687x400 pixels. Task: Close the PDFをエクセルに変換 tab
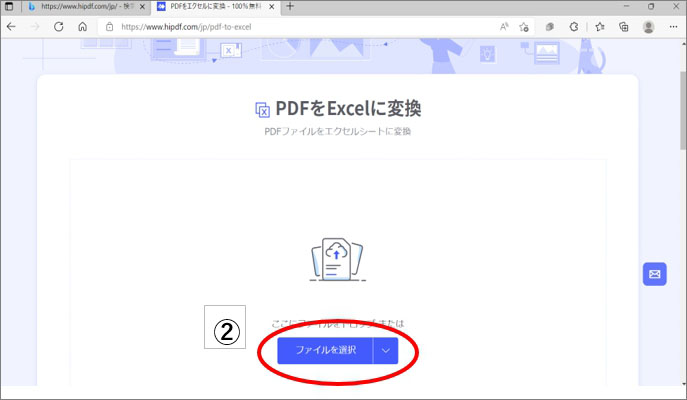point(272,7)
